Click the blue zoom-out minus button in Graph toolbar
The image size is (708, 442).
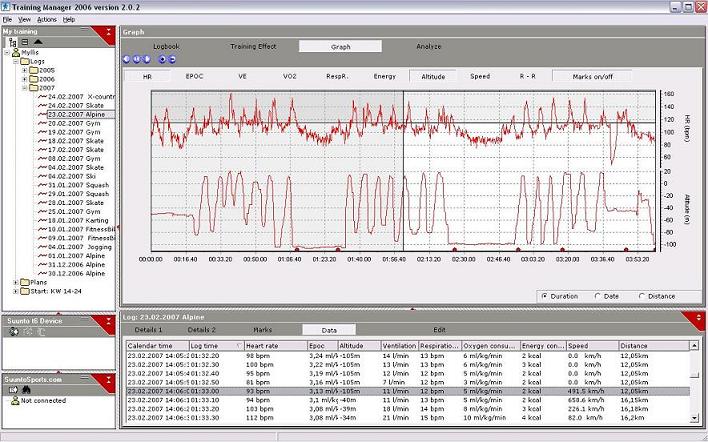click(172, 59)
